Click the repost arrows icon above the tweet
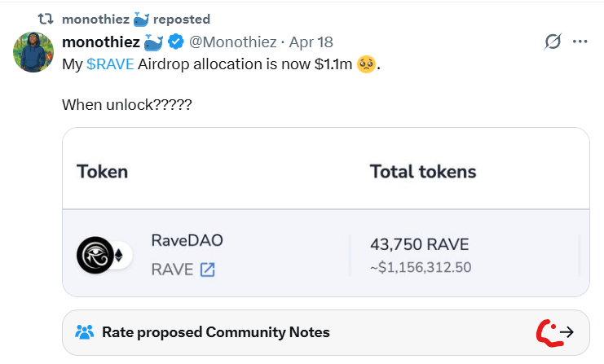 (x=46, y=19)
